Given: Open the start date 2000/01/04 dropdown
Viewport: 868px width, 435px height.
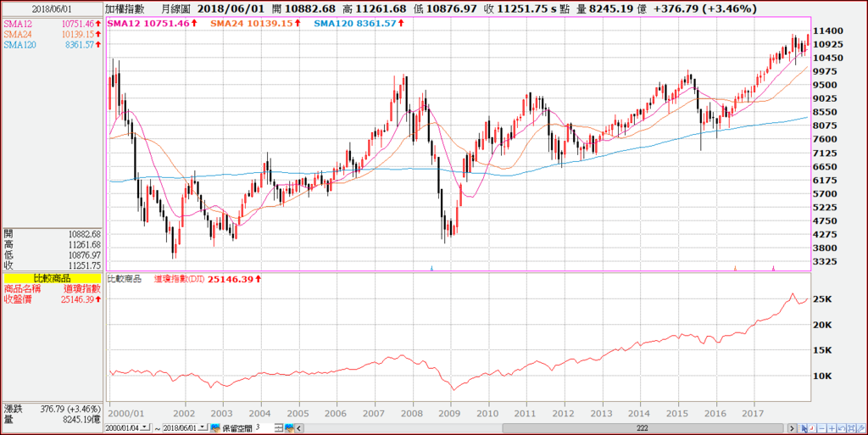Looking at the screenshot, I should coord(145,427).
